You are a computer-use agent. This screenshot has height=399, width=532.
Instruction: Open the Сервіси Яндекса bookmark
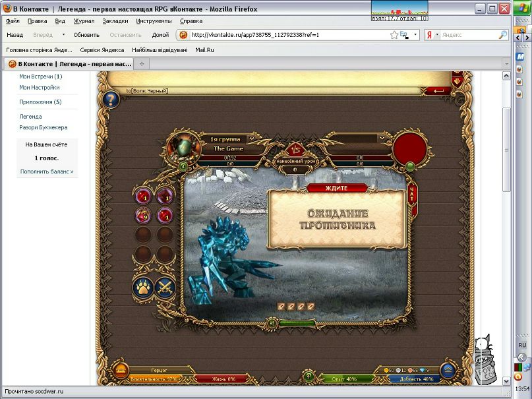point(102,50)
